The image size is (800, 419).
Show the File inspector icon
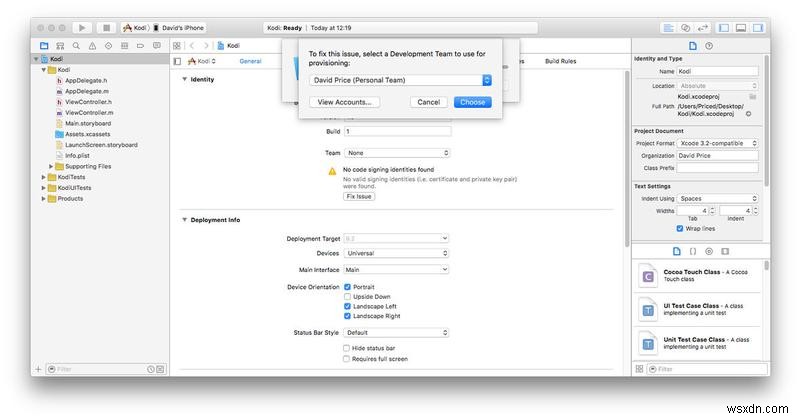[692, 45]
